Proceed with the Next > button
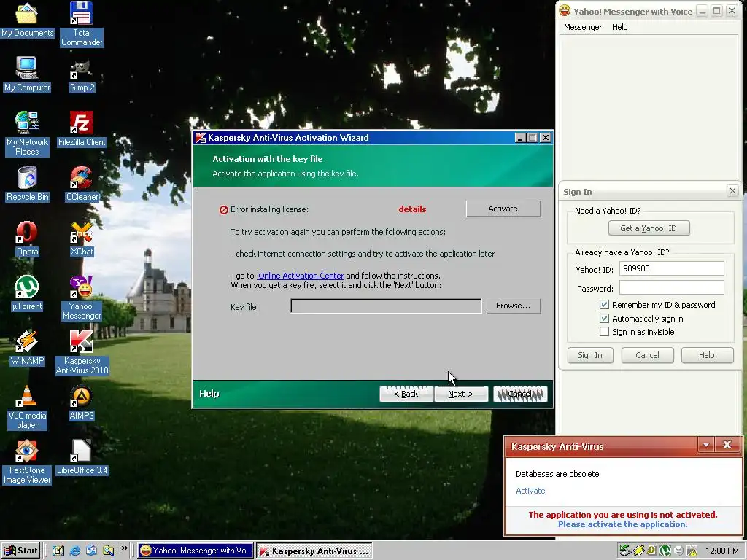 pyautogui.click(x=461, y=394)
